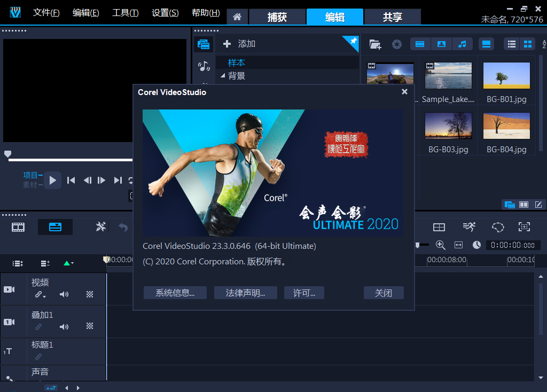Click the circular arrows icon on timeline toolbar
This screenshot has width=547, height=392.
tap(498, 227)
